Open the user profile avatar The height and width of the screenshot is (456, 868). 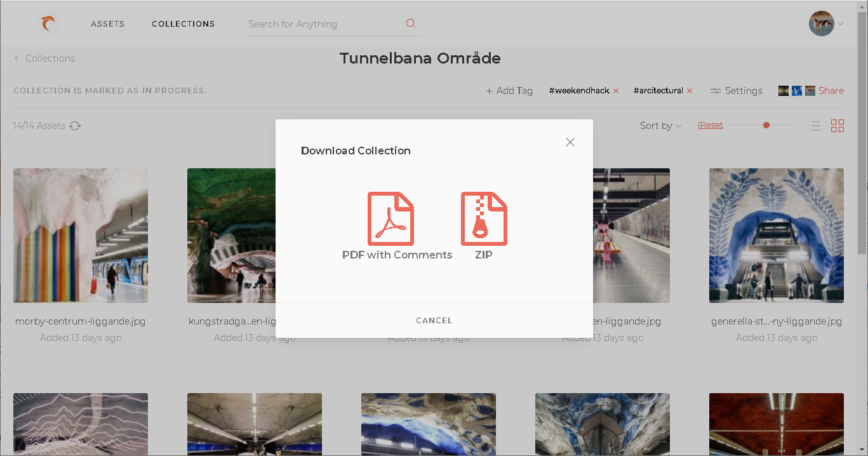(821, 23)
